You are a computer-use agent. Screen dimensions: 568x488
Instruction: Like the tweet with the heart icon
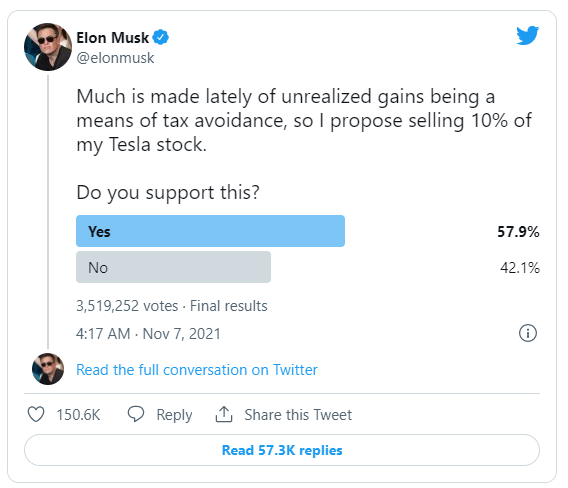[x=36, y=414]
